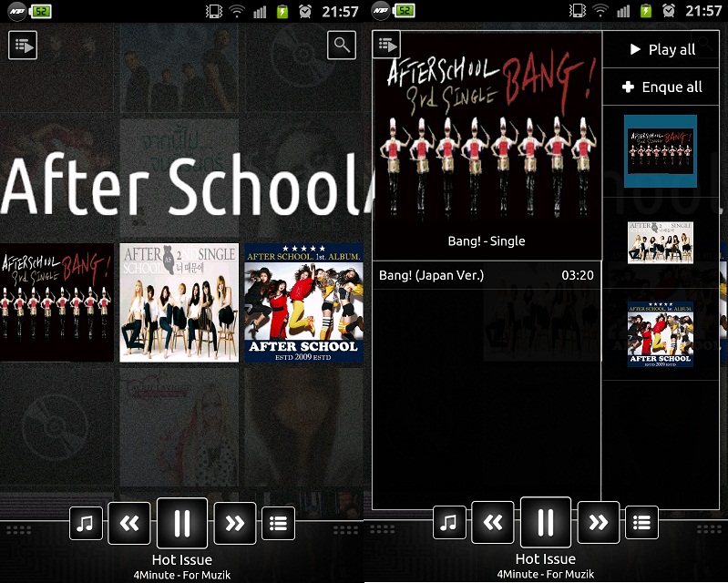Viewport: 728px width, 583px height.
Task: Open After School 2nd Single album, left screen
Action: [x=179, y=302]
